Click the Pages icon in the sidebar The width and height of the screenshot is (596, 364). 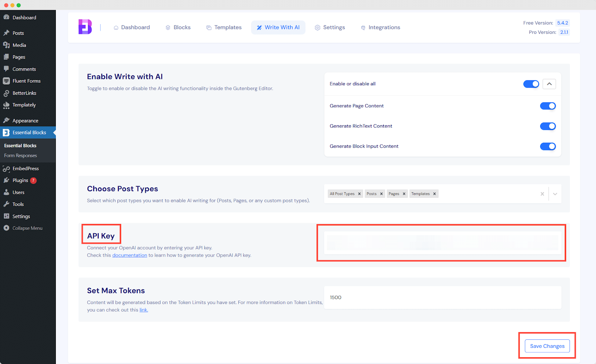pyautogui.click(x=6, y=57)
